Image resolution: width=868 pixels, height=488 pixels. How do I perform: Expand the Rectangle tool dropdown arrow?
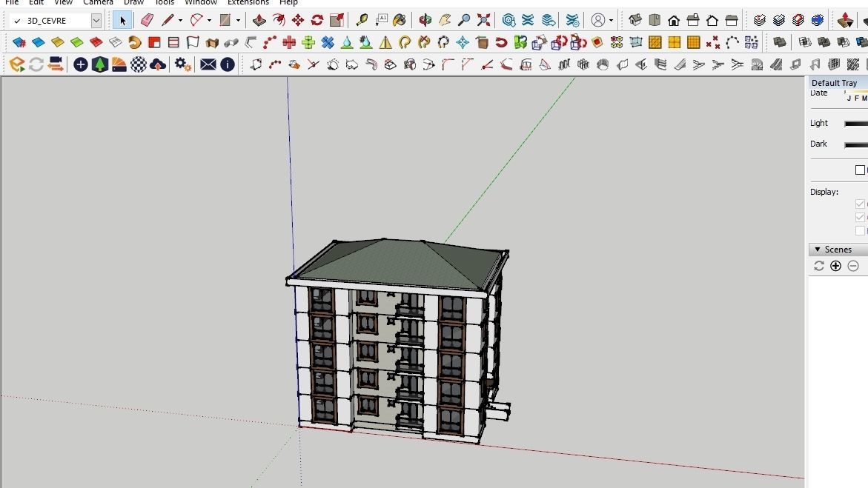point(238,21)
